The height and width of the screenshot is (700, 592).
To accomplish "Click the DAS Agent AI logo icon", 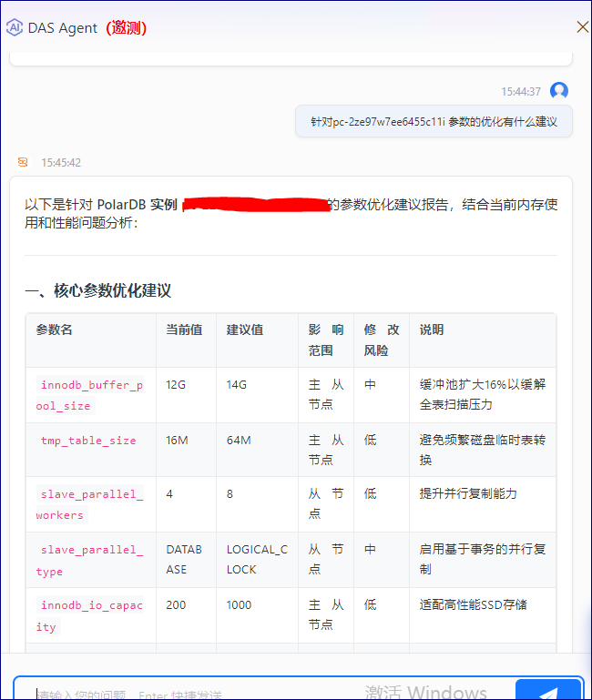I will tap(15, 27).
